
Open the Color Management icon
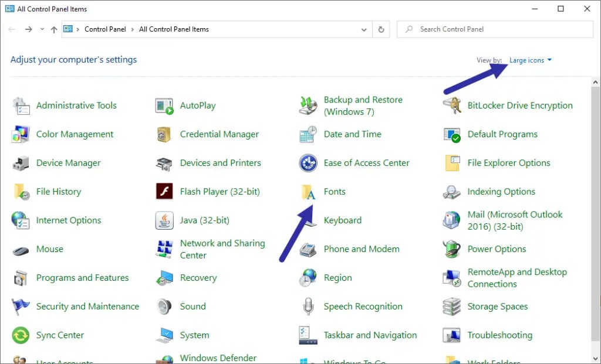click(x=21, y=134)
